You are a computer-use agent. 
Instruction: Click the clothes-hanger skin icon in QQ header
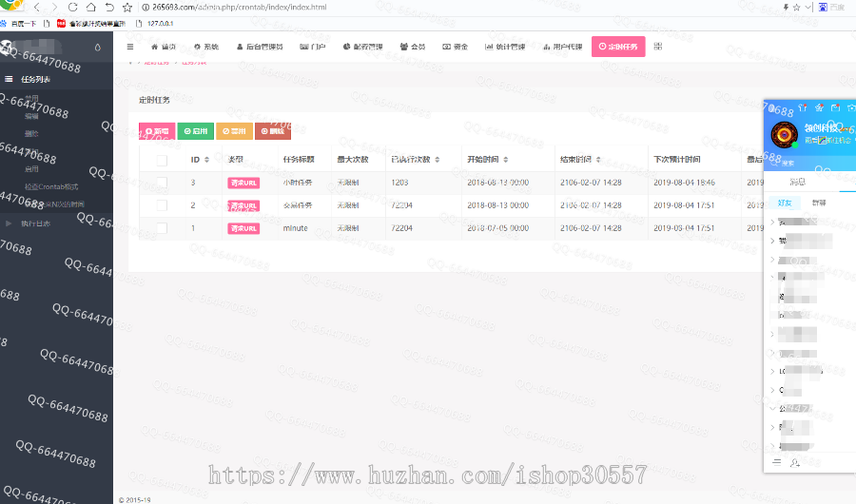803,107
